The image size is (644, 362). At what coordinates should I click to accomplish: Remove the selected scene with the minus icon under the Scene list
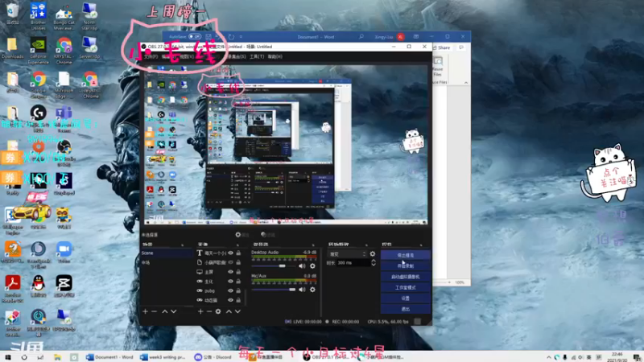155,311
